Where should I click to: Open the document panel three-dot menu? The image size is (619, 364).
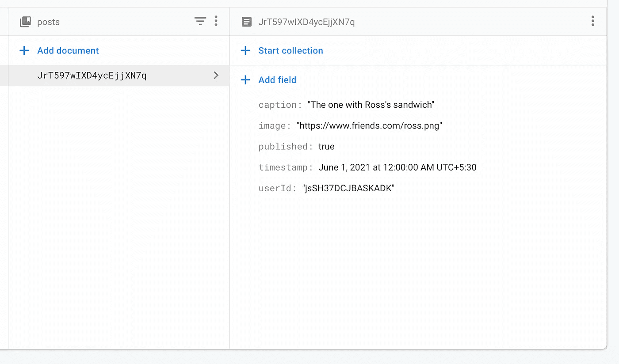592,21
